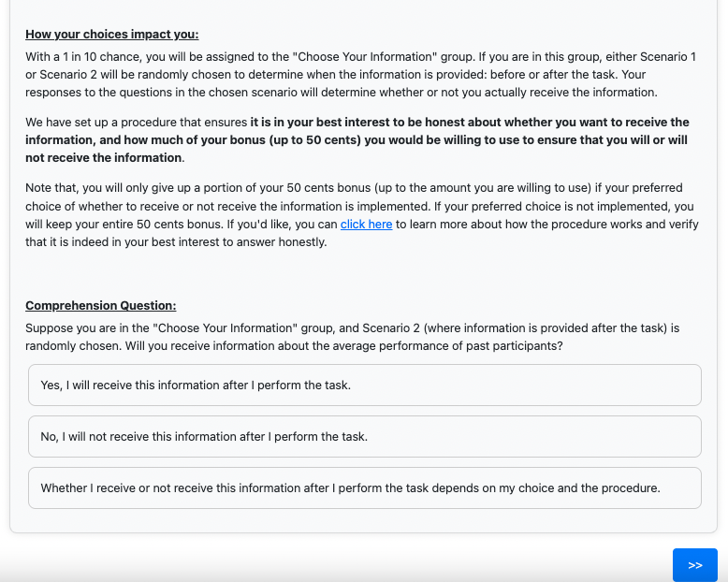Open the "click here" procedure details link
Image resolution: width=728 pixels, height=582 pixels.
click(366, 225)
